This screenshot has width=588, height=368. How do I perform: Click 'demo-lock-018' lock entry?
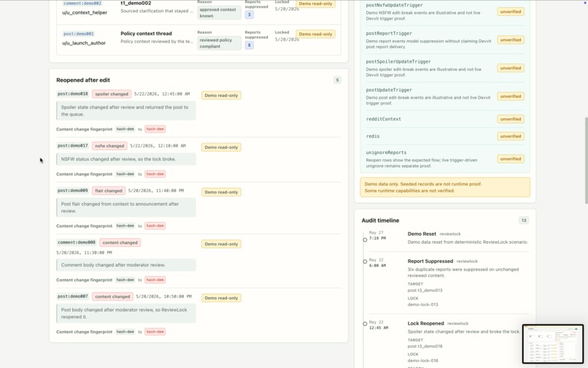422,361
